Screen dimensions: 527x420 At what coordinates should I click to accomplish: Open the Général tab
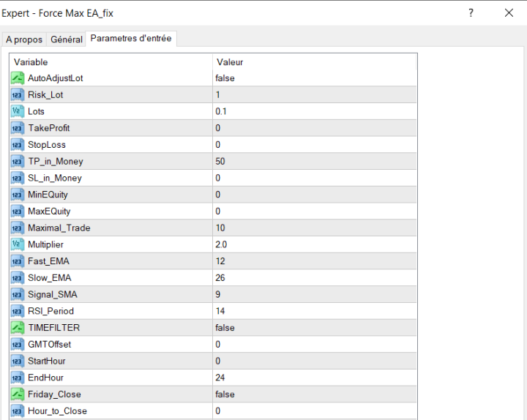pyautogui.click(x=66, y=40)
